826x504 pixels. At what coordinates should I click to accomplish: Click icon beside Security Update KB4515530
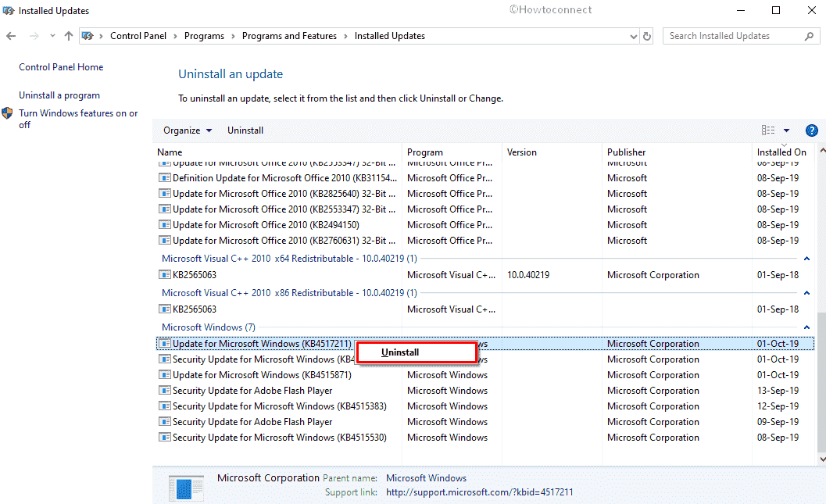(165, 438)
